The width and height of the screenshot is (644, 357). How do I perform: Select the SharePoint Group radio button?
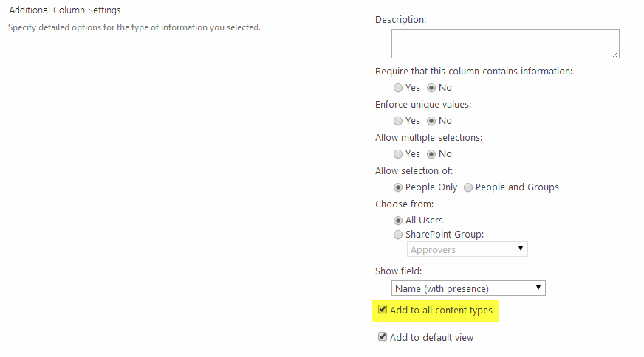[x=398, y=235]
